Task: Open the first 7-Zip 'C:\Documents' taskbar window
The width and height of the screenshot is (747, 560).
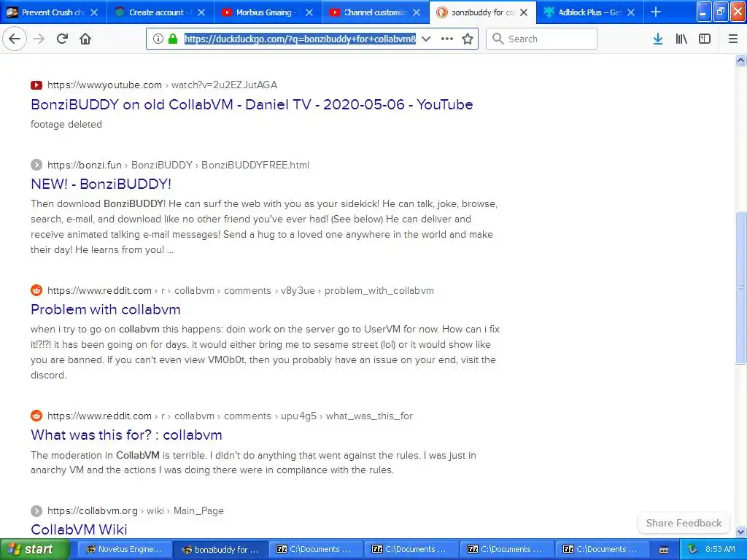Action: [315, 550]
